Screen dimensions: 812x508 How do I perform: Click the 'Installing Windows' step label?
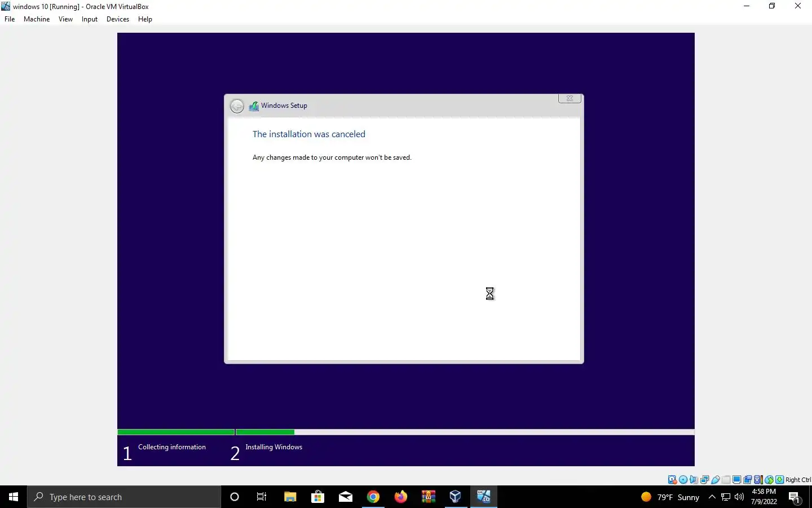pos(274,447)
